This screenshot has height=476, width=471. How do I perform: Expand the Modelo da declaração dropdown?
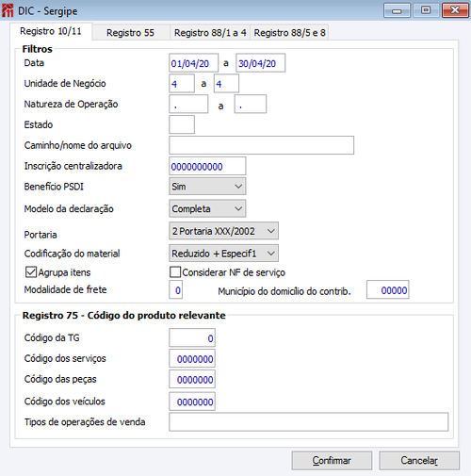(x=207, y=208)
